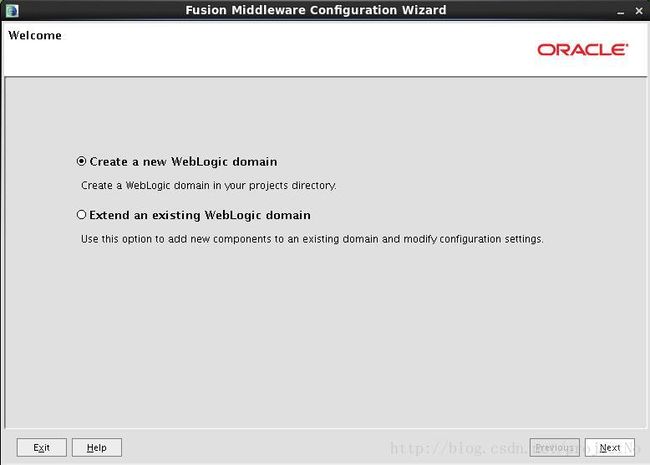This screenshot has width=650, height=465.
Task: Click the 'Create a new WebLogic domain' label text
Action: (x=183, y=162)
